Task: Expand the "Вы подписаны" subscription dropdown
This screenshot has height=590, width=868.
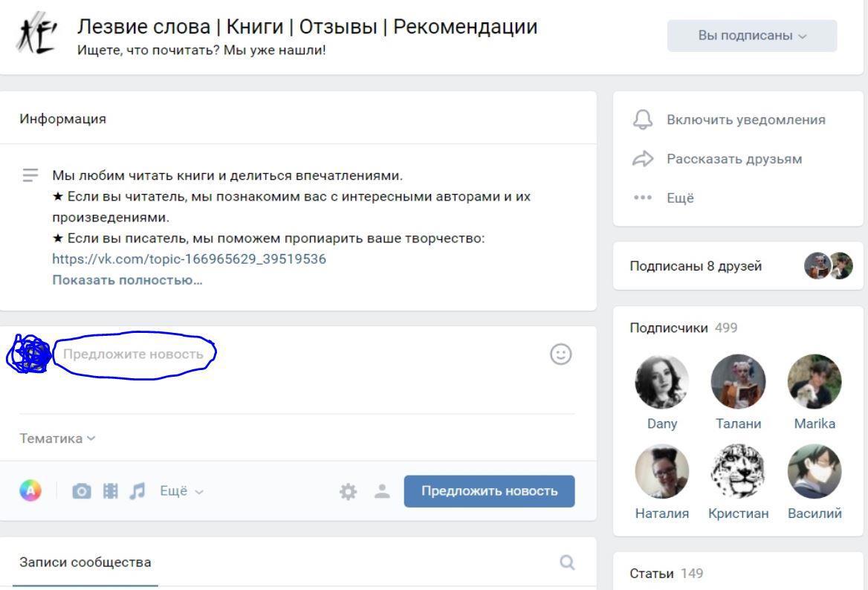Action: point(751,36)
